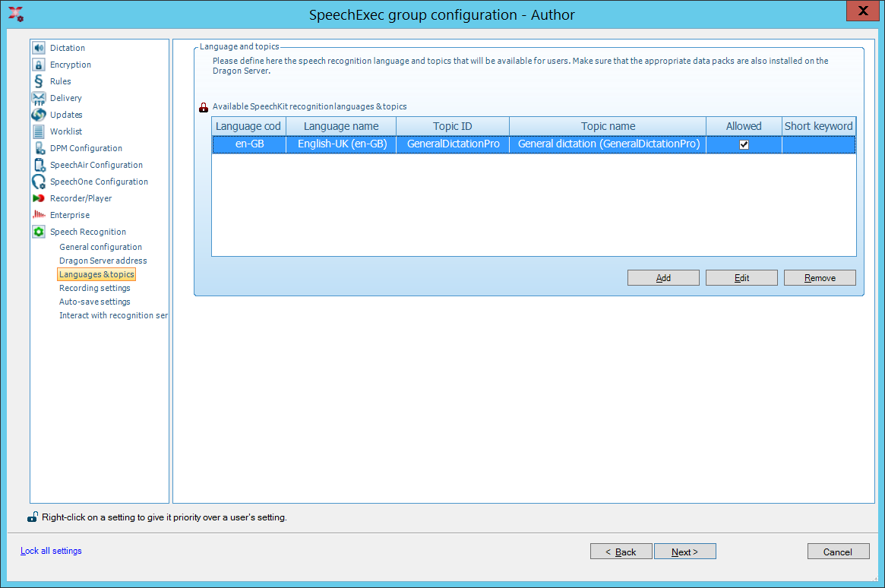The image size is (885, 588).
Task: Click the Worklist document icon
Action: click(39, 131)
